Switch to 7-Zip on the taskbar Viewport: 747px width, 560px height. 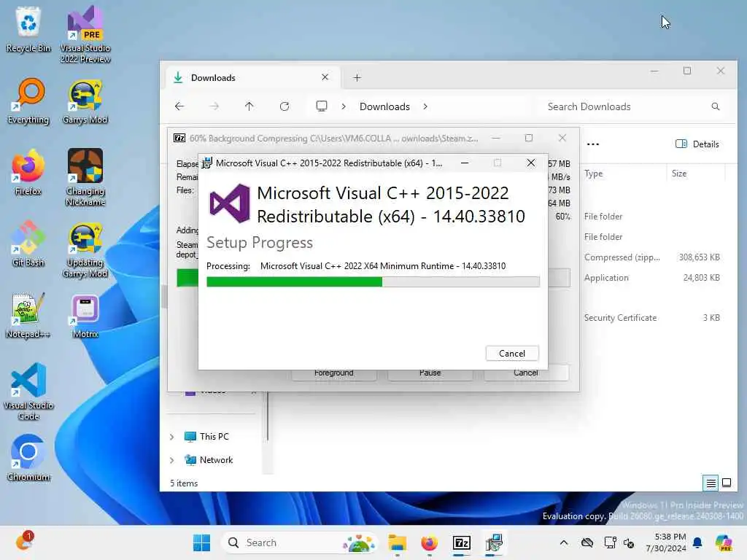point(462,542)
